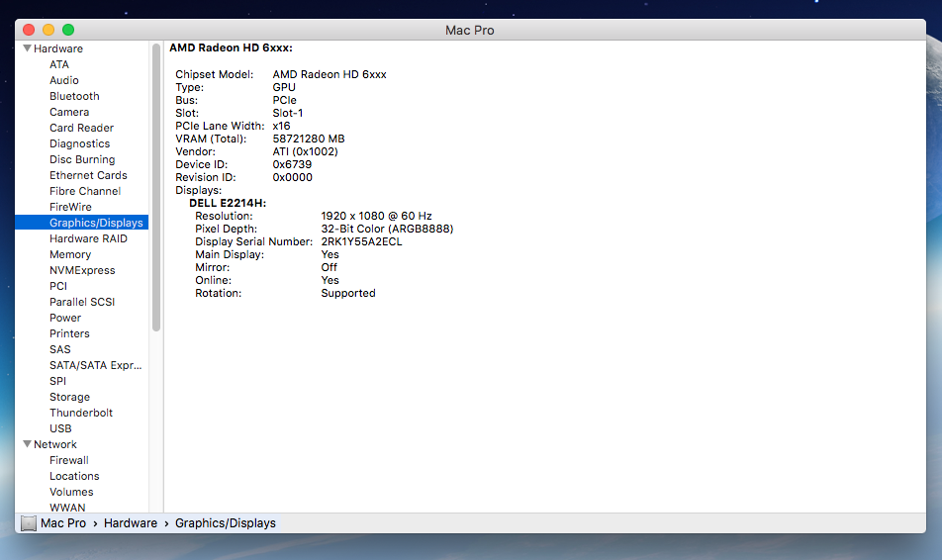942x560 pixels.
Task: Click the Vendor value ATI (0x1002)
Action: 305,151
